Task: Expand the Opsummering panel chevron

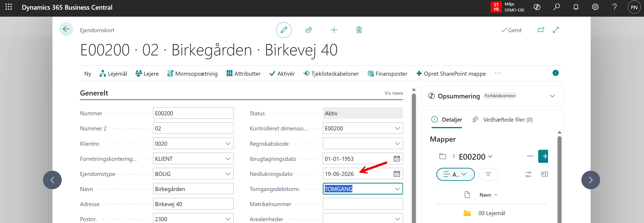Action: click(x=552, y=96)
